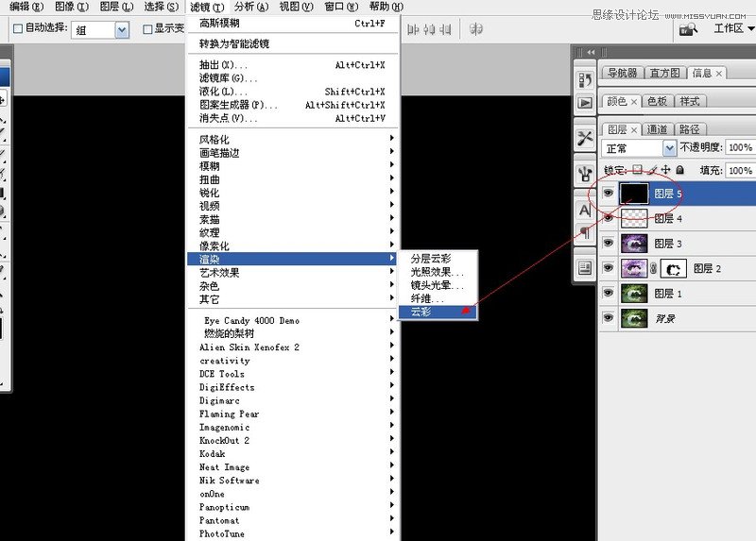This screenshot has width=756, height=541.
Task: Choose 转换为智能滤镜 from the filter menu
Action: [292, 43]
